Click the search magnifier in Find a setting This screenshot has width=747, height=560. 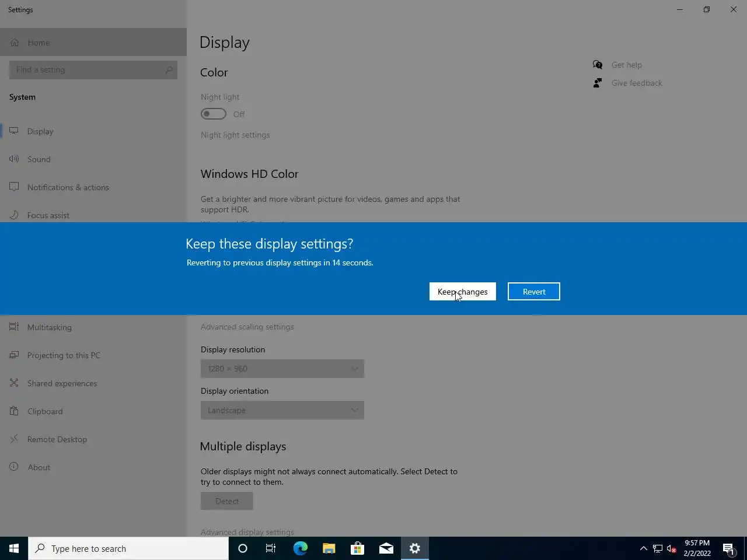pos(169,70)
